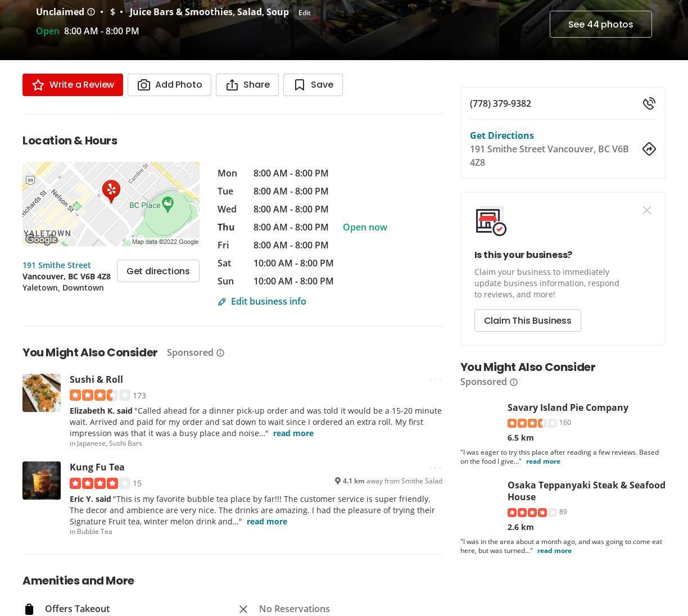This screenshot has height=616, width=688.
Task: Click the Sponsored info icon in the right sidebar
Action: click(513, 382)
